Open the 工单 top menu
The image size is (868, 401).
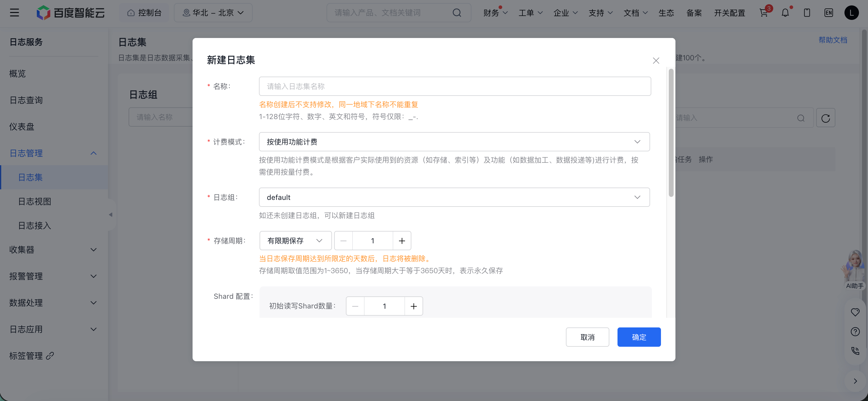(x=530, y=13)
